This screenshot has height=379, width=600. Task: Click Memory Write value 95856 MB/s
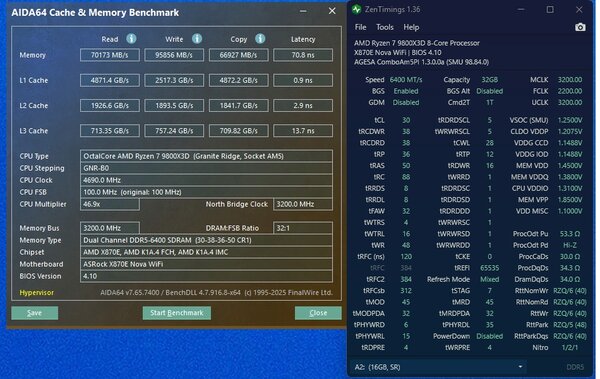pos(174,55)
